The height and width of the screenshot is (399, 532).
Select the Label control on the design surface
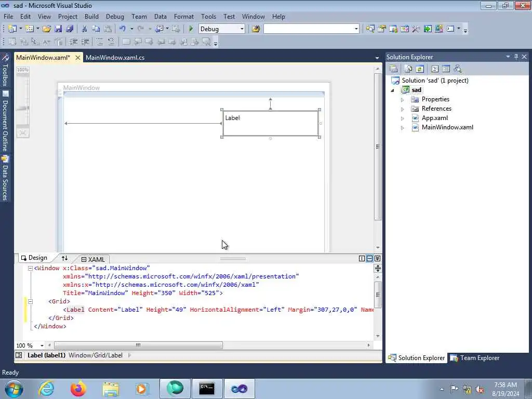pos(270,124)
